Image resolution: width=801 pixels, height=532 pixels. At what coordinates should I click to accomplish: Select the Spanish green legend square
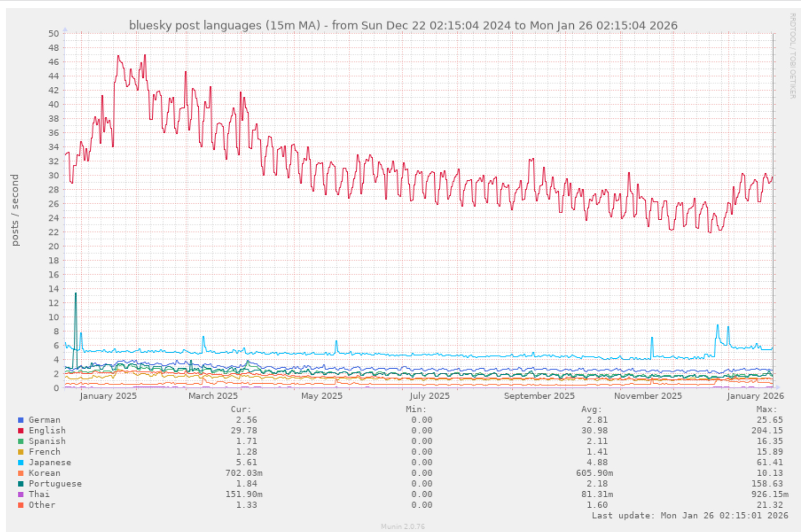point(21,442)
